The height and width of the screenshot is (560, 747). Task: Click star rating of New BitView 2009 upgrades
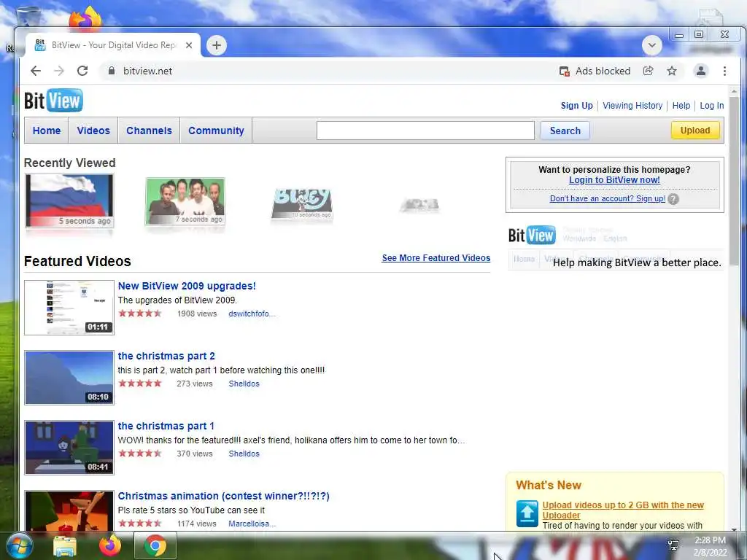[x=140, y=314]
